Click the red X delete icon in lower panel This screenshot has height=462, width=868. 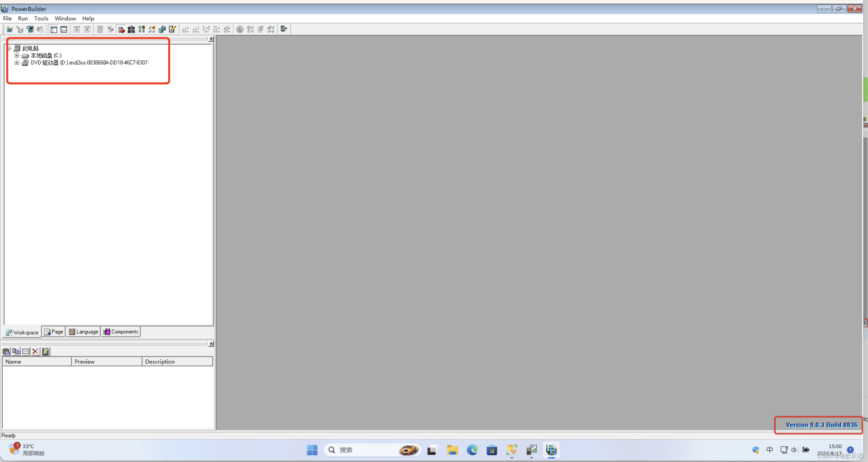pos(36,351)
